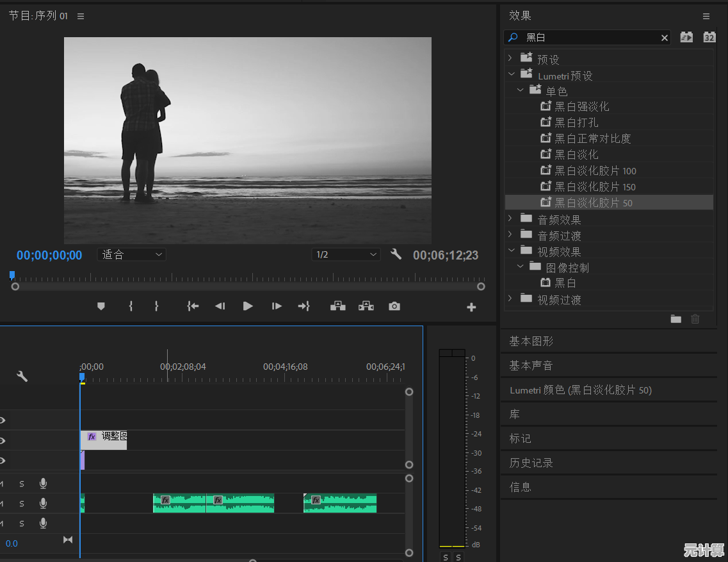Open the 1/2 playback resolution dropdown
Screen dimensions: 728x562
point(346,254)
